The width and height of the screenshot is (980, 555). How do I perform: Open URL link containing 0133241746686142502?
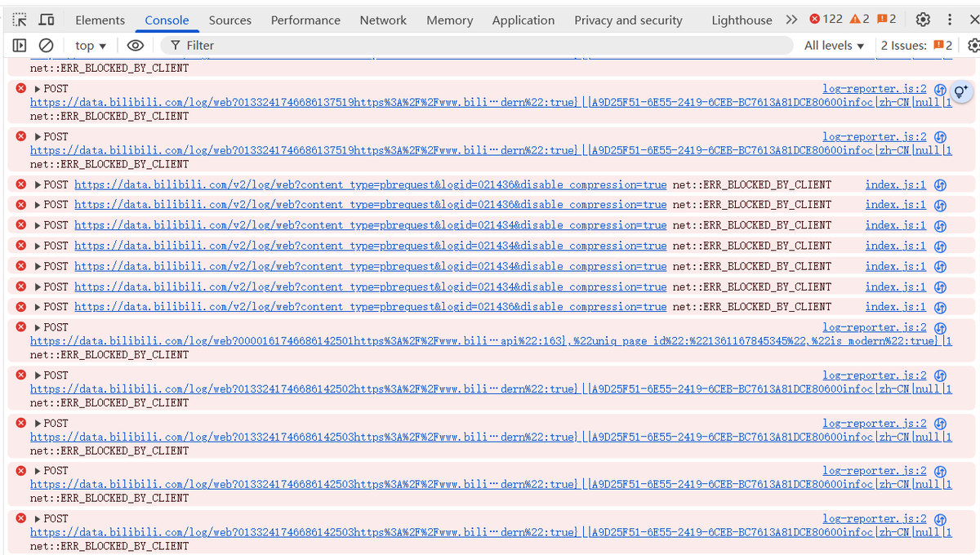point(491,389)
